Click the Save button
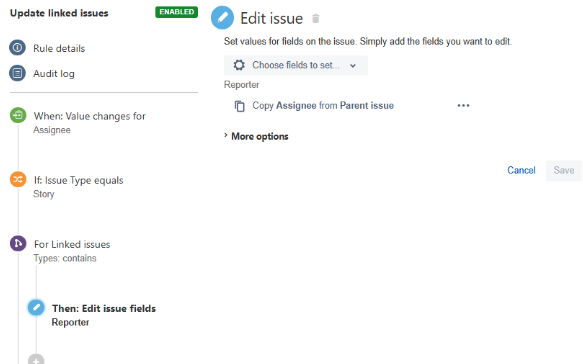The height and width of the screenshot is (364, 583). 564,171
